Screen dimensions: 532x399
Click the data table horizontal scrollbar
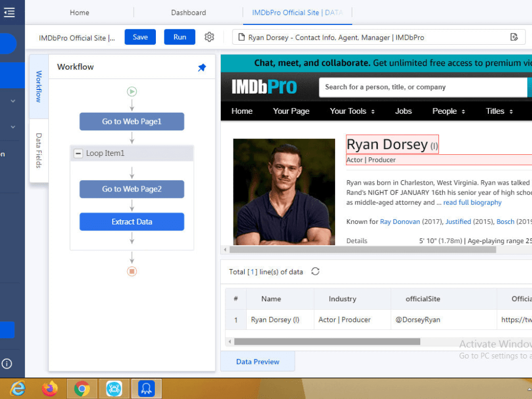[x=327, y=342]
